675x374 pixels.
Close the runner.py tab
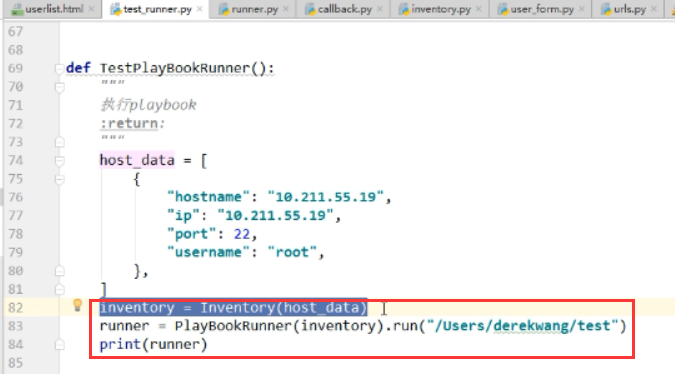286,9
